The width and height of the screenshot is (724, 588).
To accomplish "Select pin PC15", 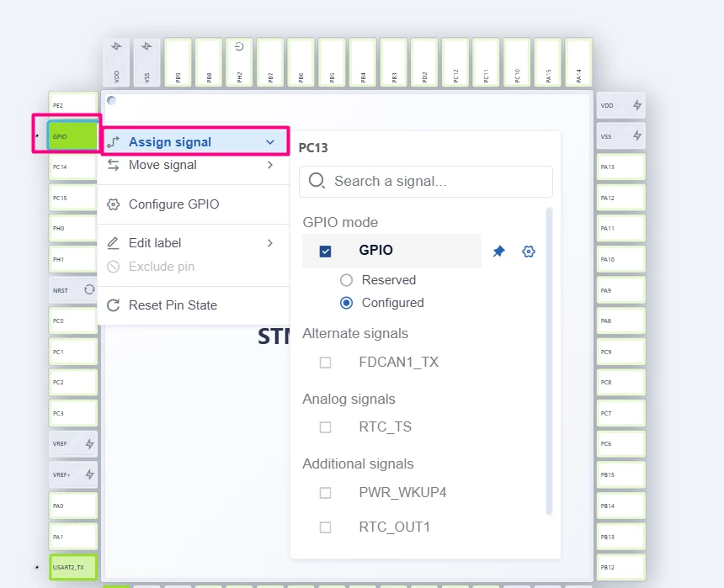I will tap(73, 198).
